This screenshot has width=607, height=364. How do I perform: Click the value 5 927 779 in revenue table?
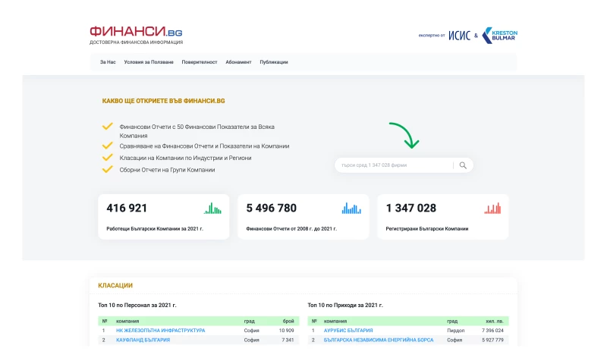pos(492,340)
